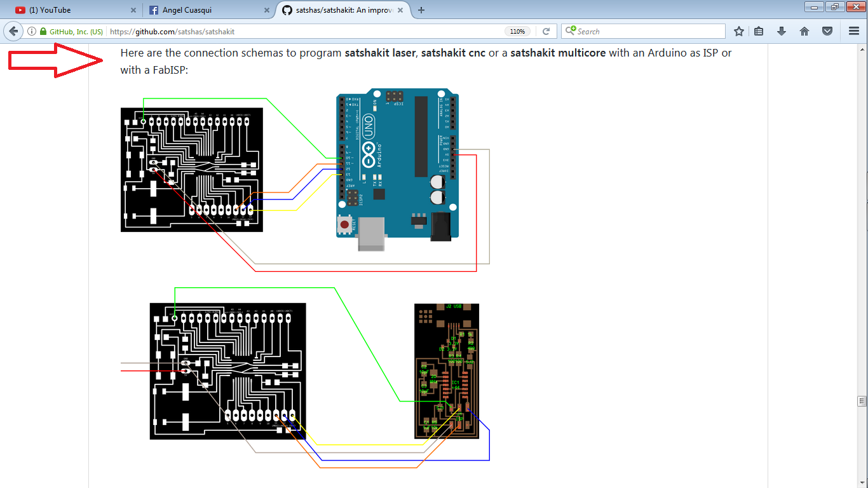Open the FabISP connection schema image
Viewport: 868px width, 488px height.
click(305, 377)
